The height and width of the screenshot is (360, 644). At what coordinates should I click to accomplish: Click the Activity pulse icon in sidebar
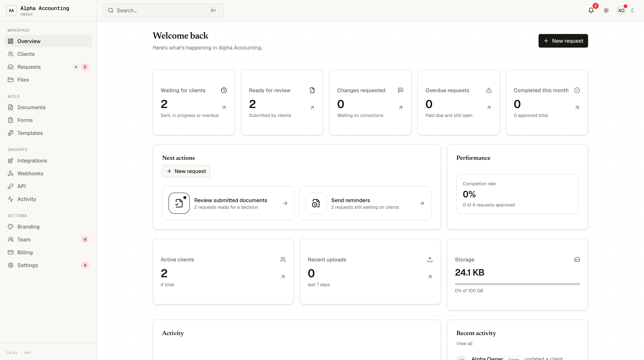[x=11, y=199]
